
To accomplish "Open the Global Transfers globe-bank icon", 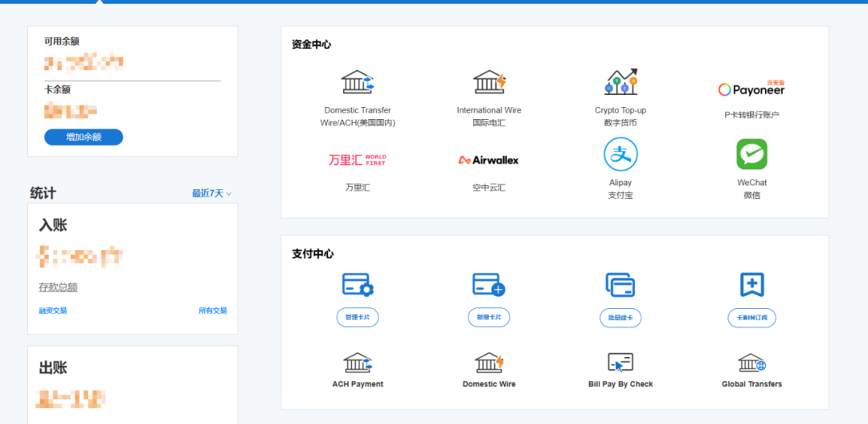I will point(751,363).
